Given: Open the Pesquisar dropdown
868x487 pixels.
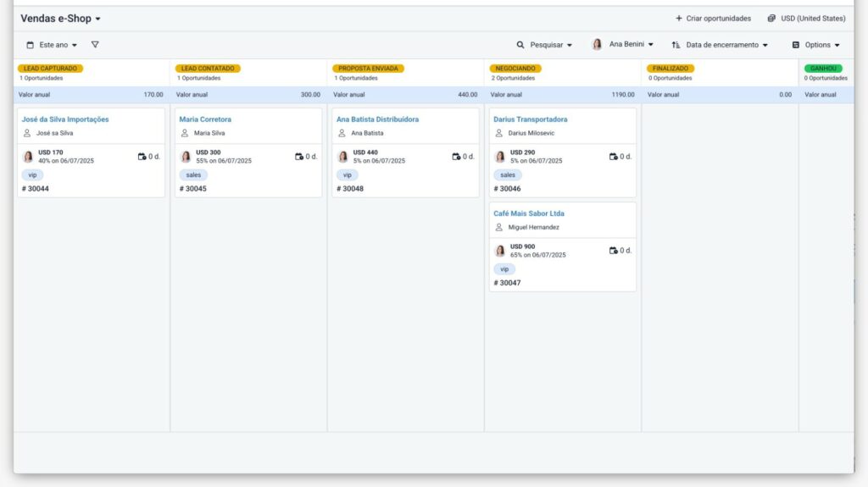Looking at the screenshot, I should click(x=551, y=45).
